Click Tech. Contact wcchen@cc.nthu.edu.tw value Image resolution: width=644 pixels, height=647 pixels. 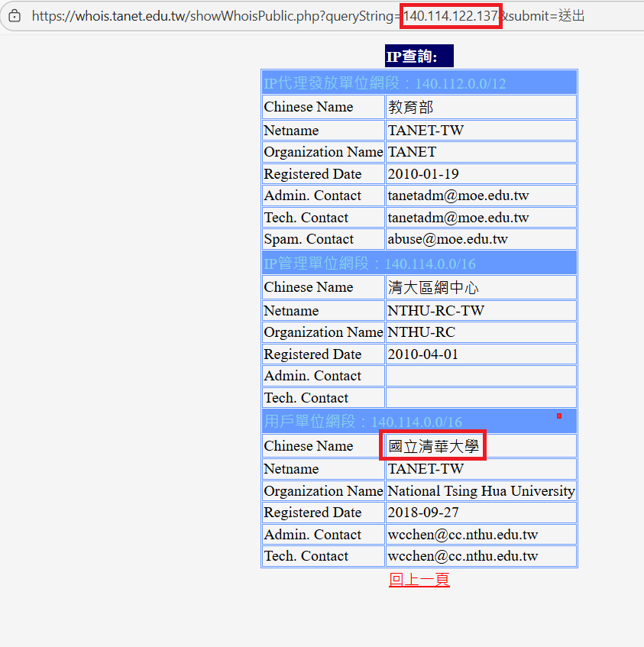[x=481, y=556]
